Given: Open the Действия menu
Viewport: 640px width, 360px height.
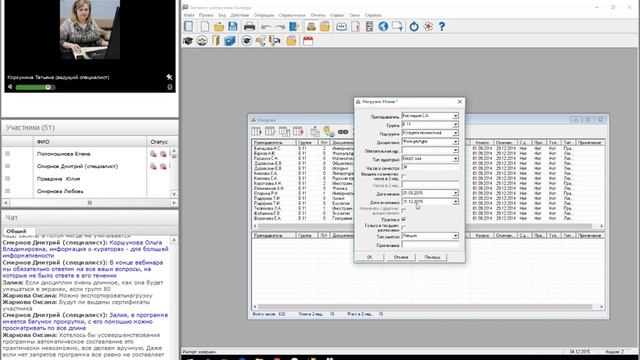Looking at the screenshot, I should [240, 15].
